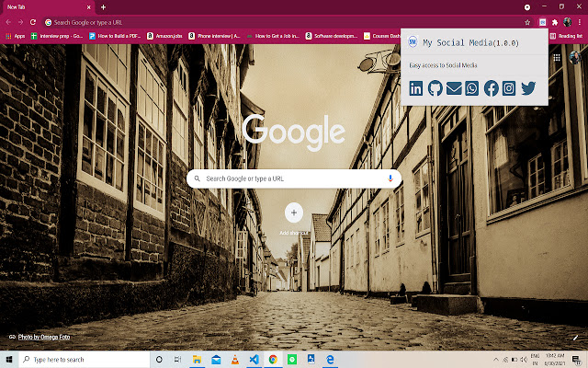This screenshot has height=368, width=588.
Task: Open LinkedIn from the social media popup
Action: click(416, 88)
